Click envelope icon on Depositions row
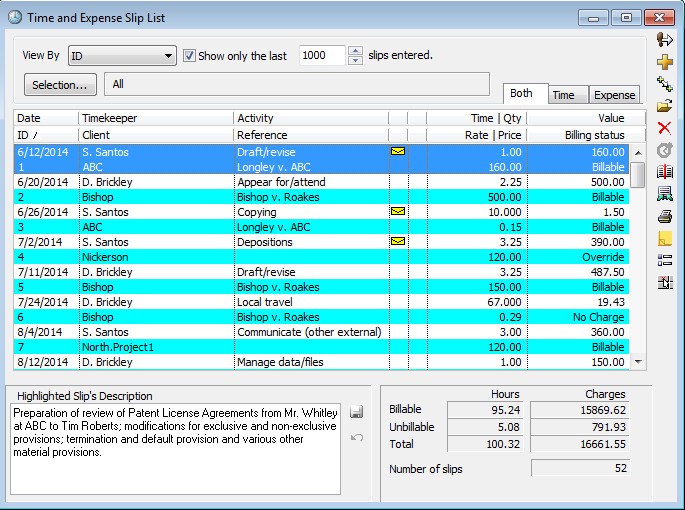685x510 pixels. pos(398,241)
